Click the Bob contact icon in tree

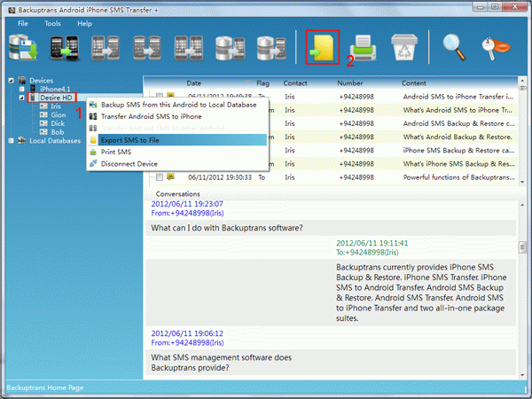[43, 131]
